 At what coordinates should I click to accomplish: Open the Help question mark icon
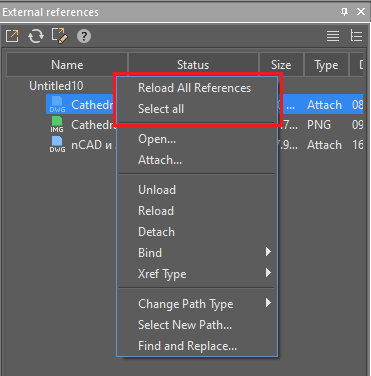tap(84, 36)
